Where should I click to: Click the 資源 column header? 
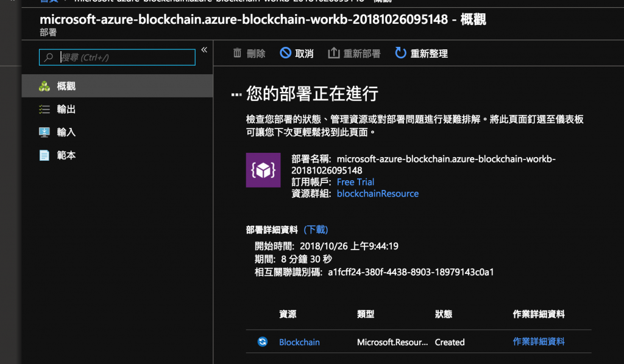(288, 314)
